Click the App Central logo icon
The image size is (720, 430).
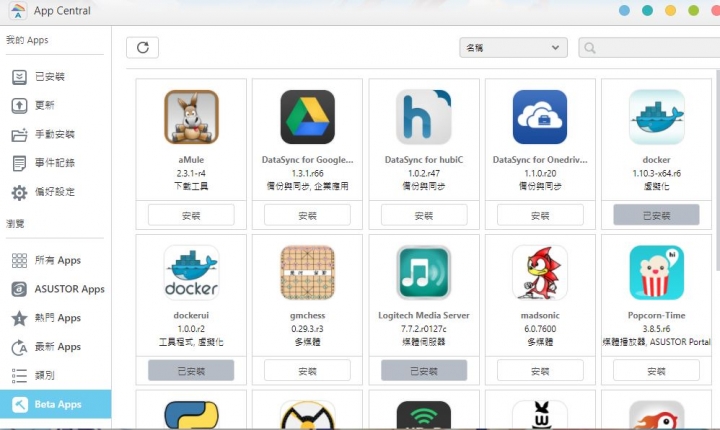coord(17,11)
